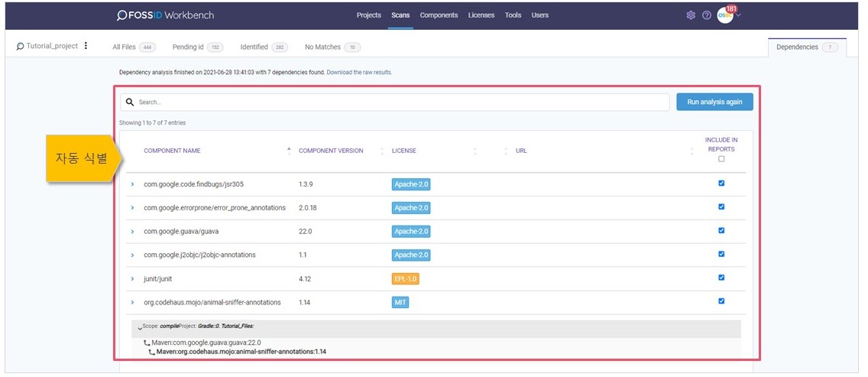Click the magnifier icon in the search box
The image size is (868, 377).
(x=130, y=102)
